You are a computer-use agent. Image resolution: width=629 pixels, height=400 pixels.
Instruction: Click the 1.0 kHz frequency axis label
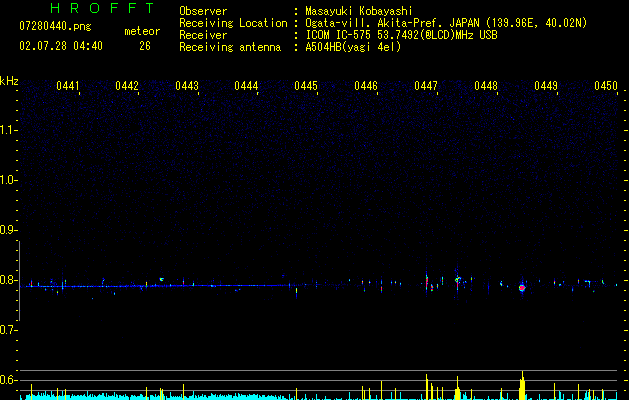point(9,180)
